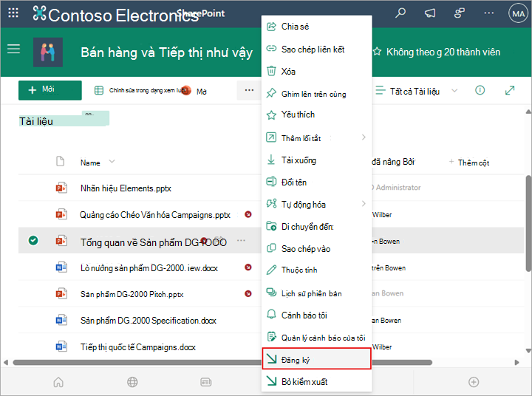Click the green Mới new button
Screen dimensions: 532x396
(50, 90)
